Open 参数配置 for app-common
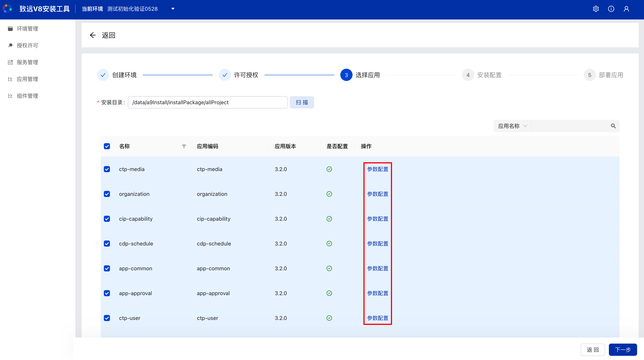This screenshot has height=360, width=644. tap(378, 268)
